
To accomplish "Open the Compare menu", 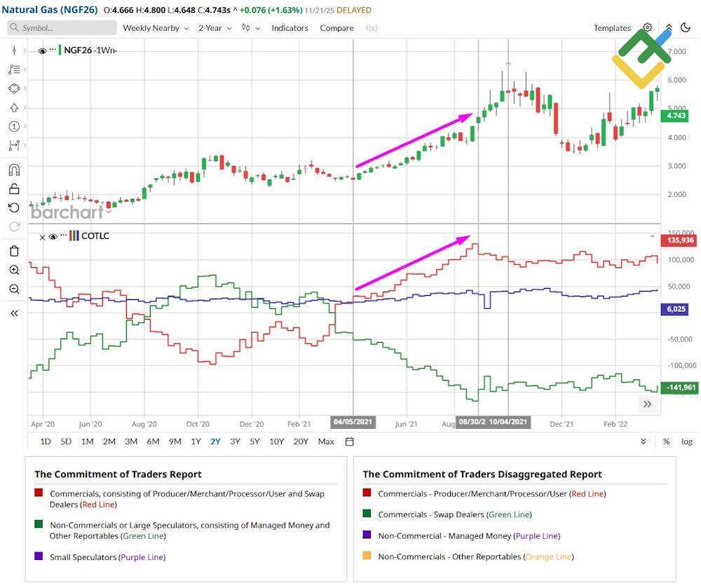I will pyautogui.click(x=336, y=28).
